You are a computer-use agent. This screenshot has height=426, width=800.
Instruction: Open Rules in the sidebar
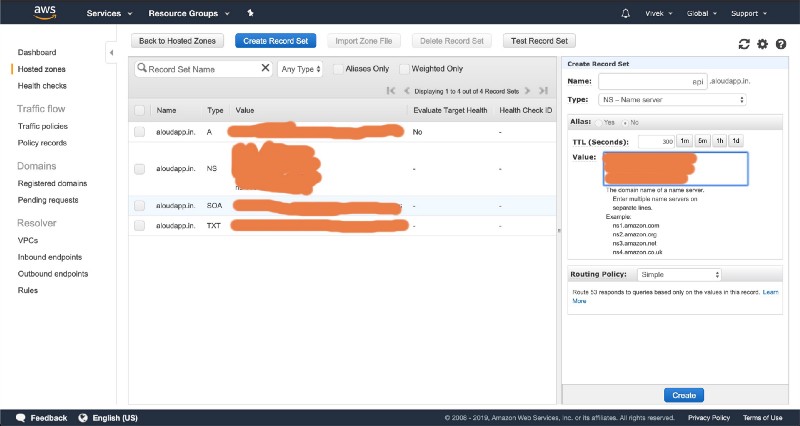click(x=28, y=290)
